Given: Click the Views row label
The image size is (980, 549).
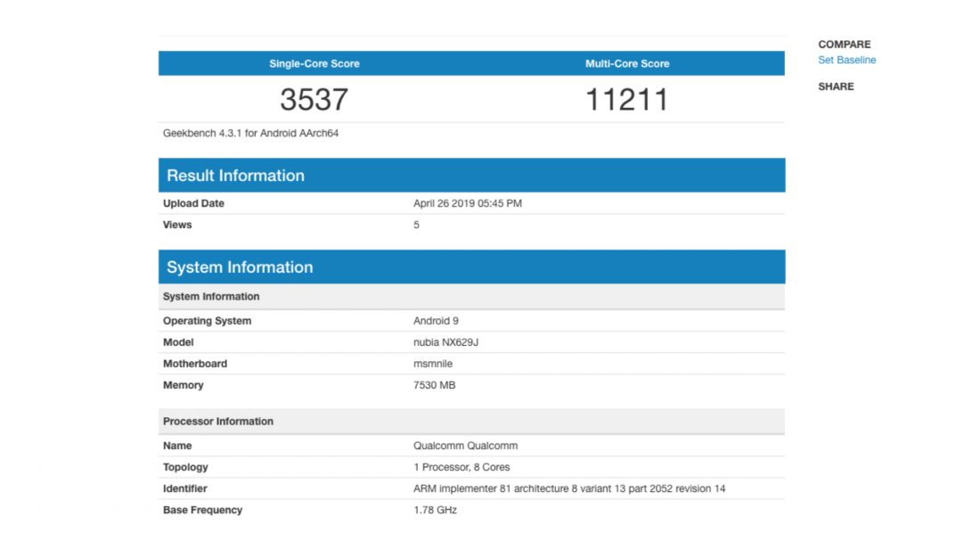Looking at the screenshot, I should 177,225.
